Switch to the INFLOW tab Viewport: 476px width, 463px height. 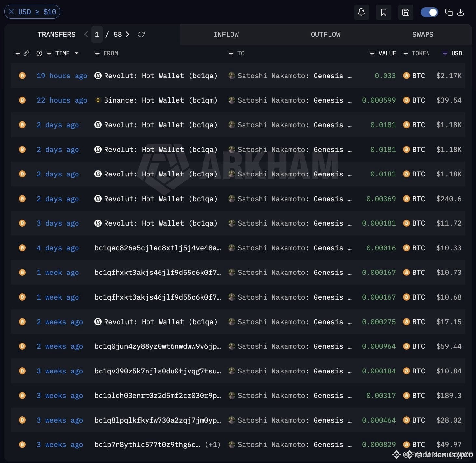pyautogui.click(x=226, y=34)
